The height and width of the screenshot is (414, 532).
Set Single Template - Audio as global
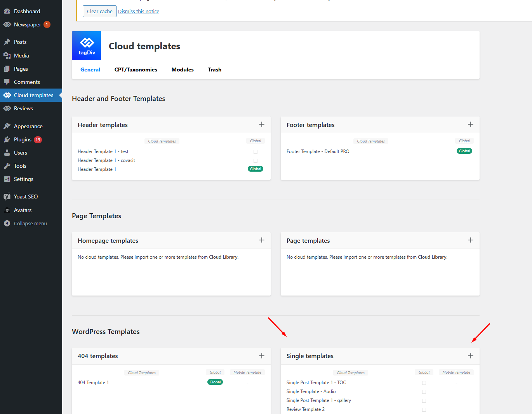(x=424, y=392)
